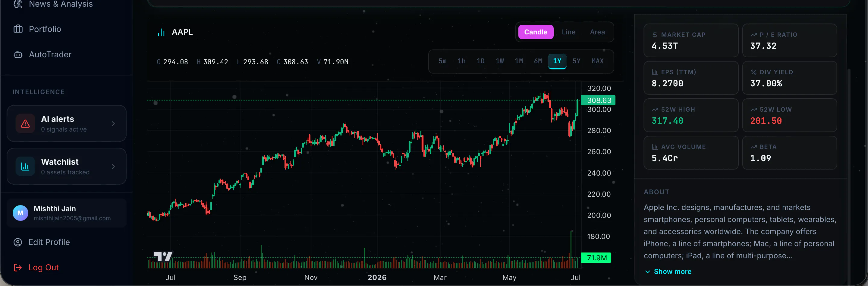868x286 pixels.
Task: Click the Market Cap value 4.53T
Action: point(665,46)
